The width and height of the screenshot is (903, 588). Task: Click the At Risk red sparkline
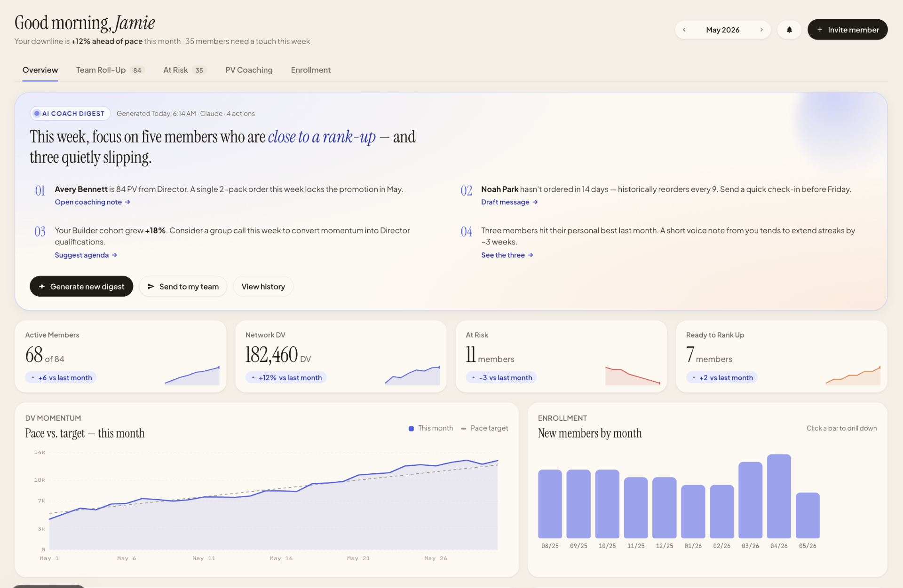633,376
